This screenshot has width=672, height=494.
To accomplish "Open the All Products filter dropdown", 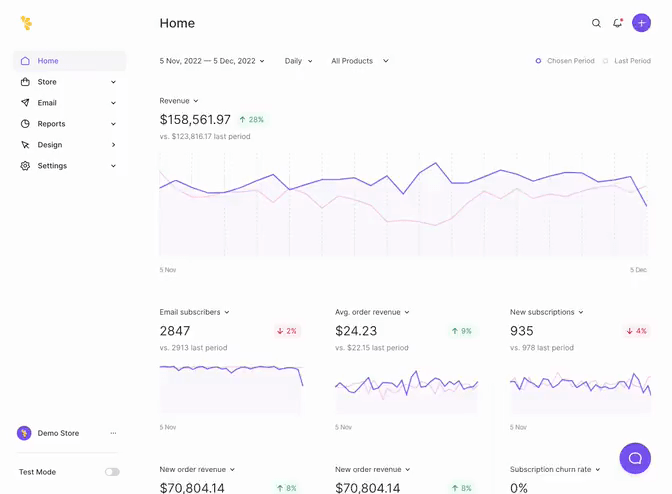I will pos(359,61).
